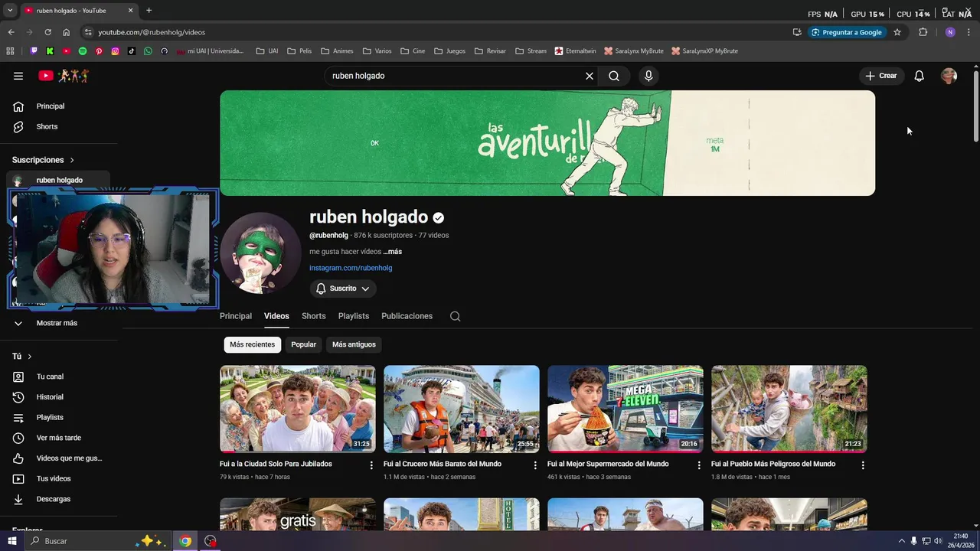This screenshot has width=980, height=551.
Task: Open Ver más tarde in sidebar
Action: pos(59,438)
